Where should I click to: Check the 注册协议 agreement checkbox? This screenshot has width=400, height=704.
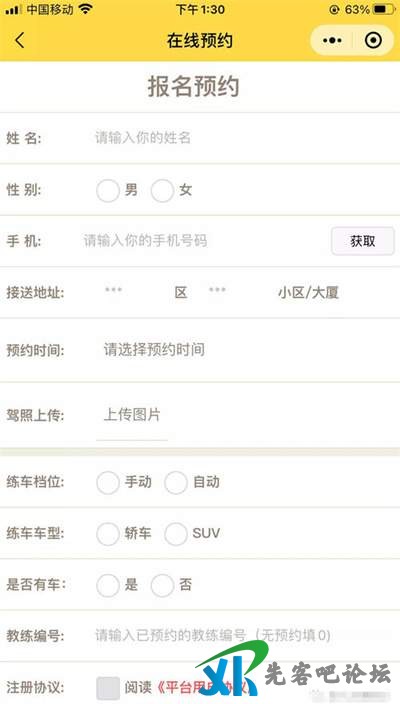[108, 688]
